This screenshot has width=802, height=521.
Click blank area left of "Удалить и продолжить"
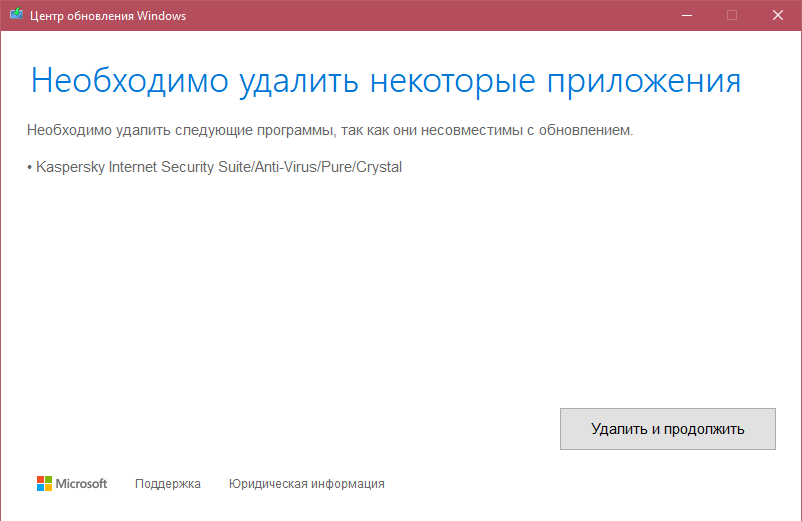pos(300,428)
